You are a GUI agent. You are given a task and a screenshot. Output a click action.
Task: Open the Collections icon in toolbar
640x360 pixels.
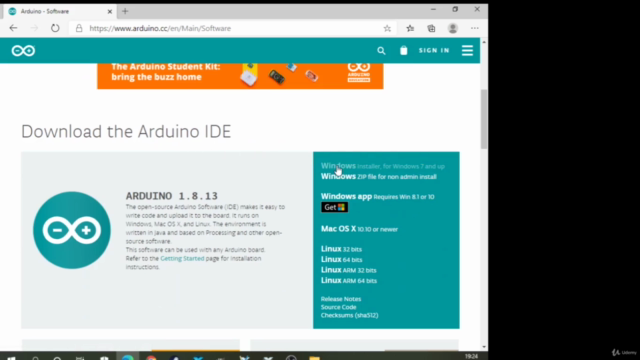click(x=431, y=28)
